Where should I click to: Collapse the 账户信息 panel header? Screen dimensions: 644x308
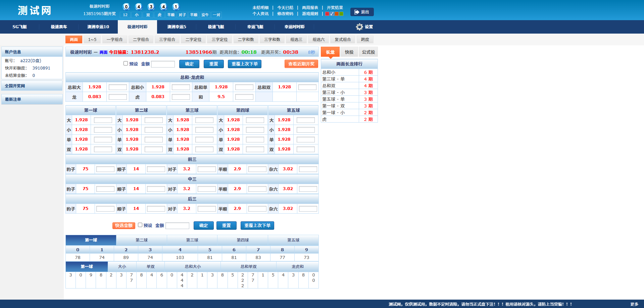pyautogui.click(x=32, y=52)
